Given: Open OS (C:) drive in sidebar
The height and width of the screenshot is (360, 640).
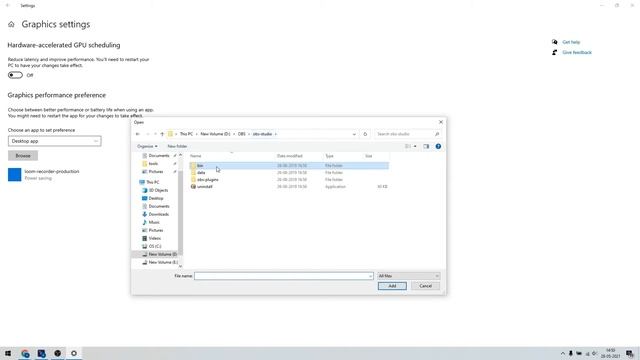Looking at the screenshot, I should (155, 246).
